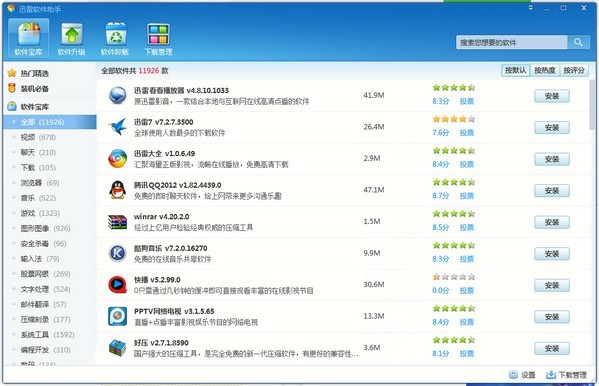
Task: Select the 下载 (105) category
Action: pyautogui.click(x=38, y=167)
